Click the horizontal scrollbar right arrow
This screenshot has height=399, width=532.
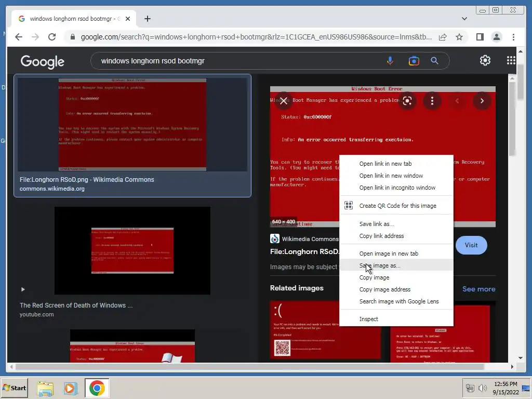click(512, 367)
